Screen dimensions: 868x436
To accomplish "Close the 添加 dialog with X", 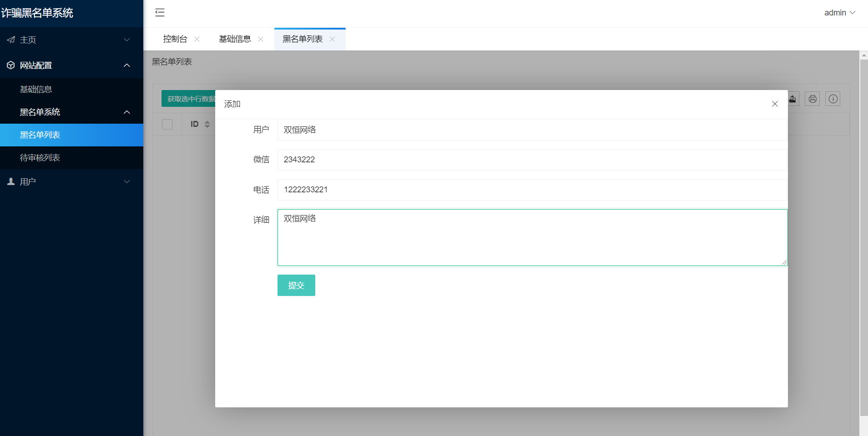I will coord(775,104).
